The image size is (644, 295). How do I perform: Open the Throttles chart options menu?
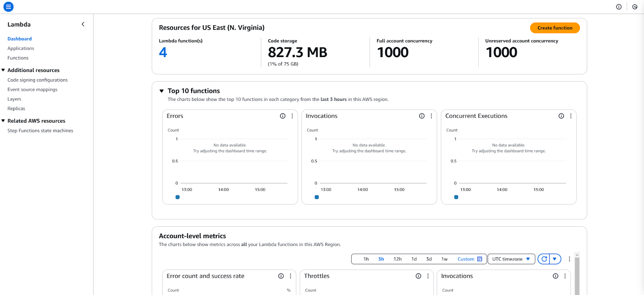pos(428,276)
